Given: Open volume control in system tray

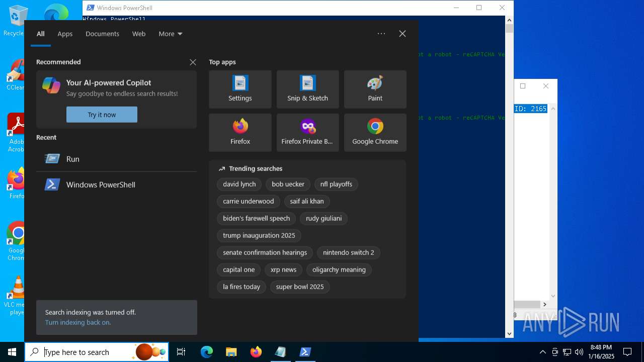Looking at the screenshot, I should click(x=579, y=352).
